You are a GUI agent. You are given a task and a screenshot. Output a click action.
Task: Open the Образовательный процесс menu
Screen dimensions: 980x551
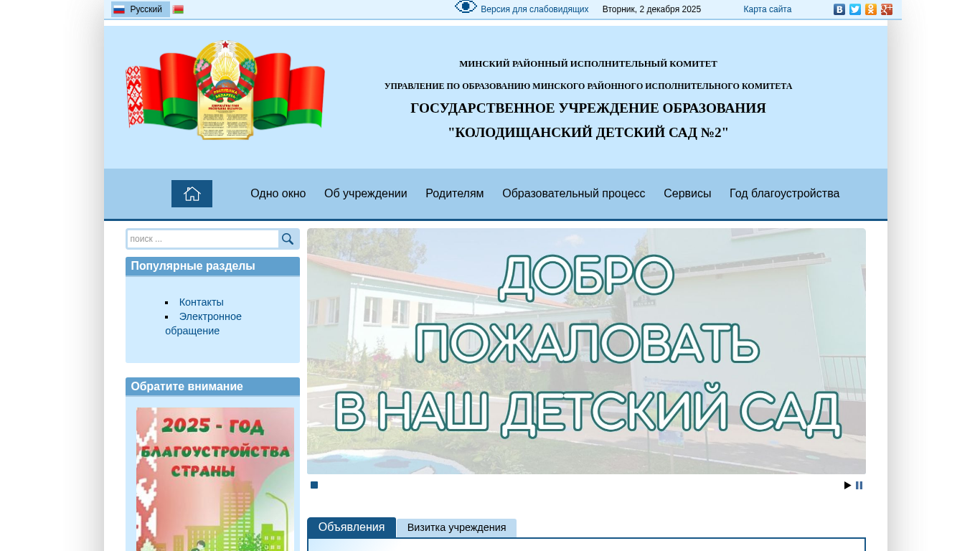[574, 194]
